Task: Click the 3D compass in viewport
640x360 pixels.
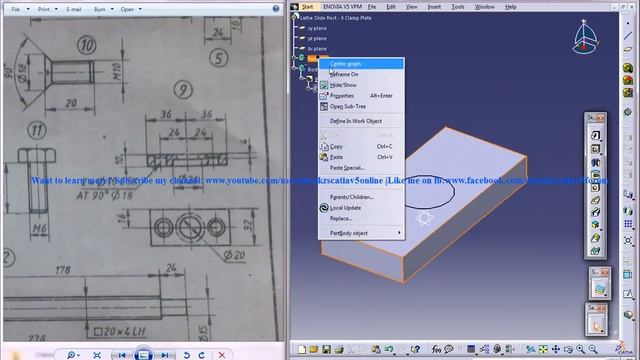Action: click(x=584, y=38)
